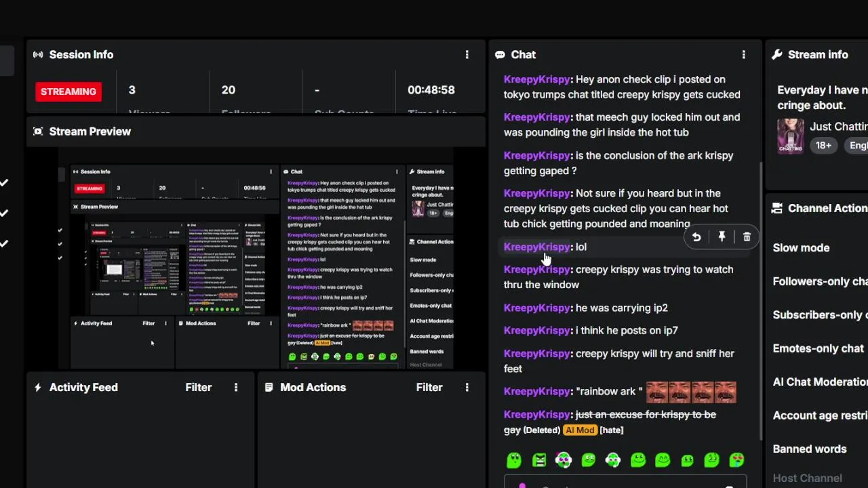The image size is (868, 488).
Task: Click the Mod Actions panel title
Action: (x=313, y=388)
